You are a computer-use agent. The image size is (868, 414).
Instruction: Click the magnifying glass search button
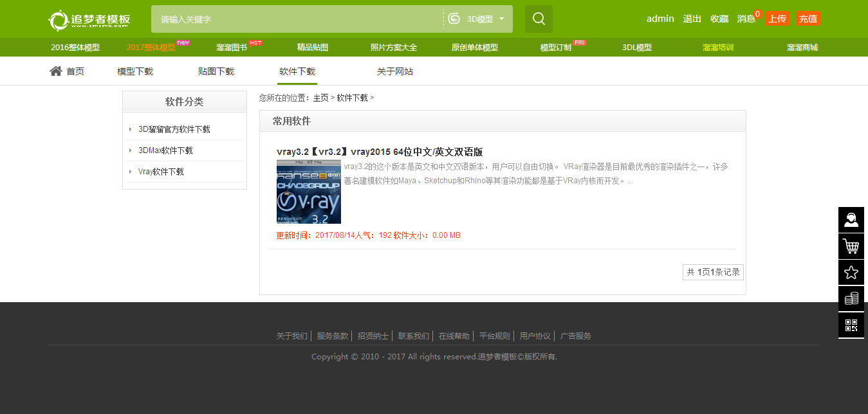point(539,19)
